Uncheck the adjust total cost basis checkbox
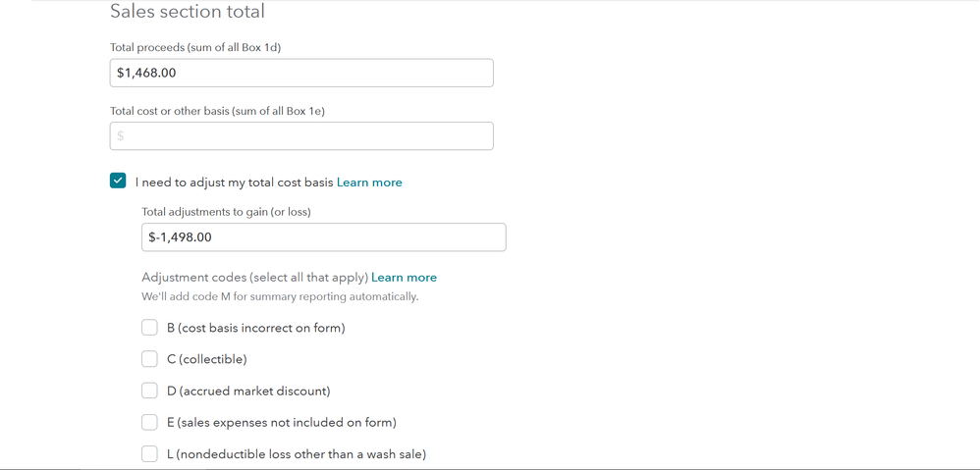Screen dimensions: 980x470 tap(118, 181)
